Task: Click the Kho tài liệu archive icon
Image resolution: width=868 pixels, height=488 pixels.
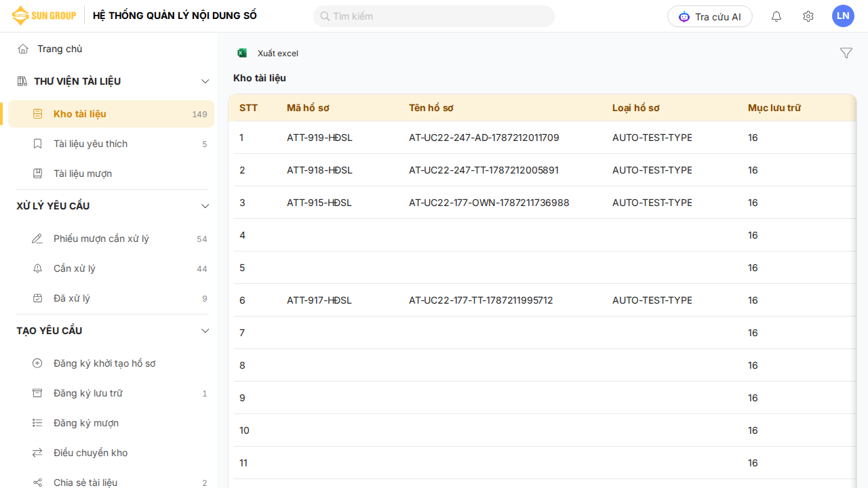Action: (38, 114)
